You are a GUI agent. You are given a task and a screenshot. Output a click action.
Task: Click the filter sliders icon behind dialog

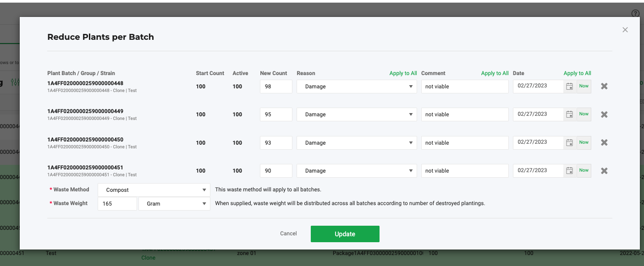[15, 82]
